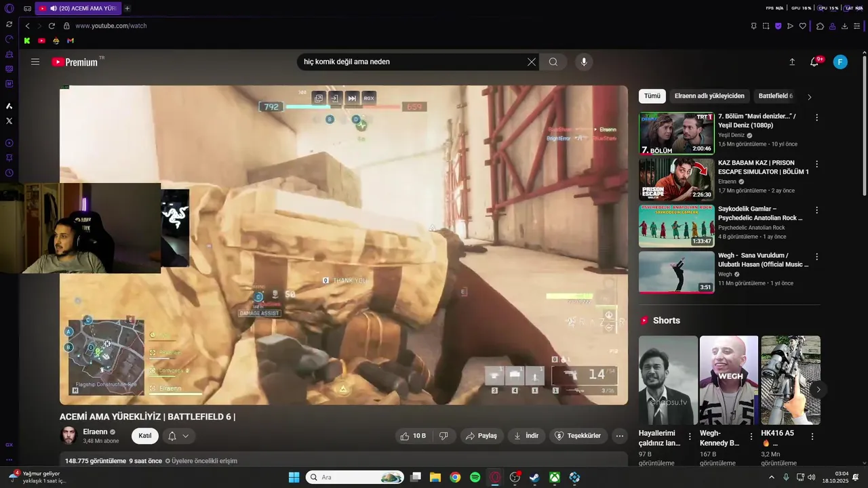Open browser extensions cube icon
The image size is (868, 488).
[x=820, y=26]
